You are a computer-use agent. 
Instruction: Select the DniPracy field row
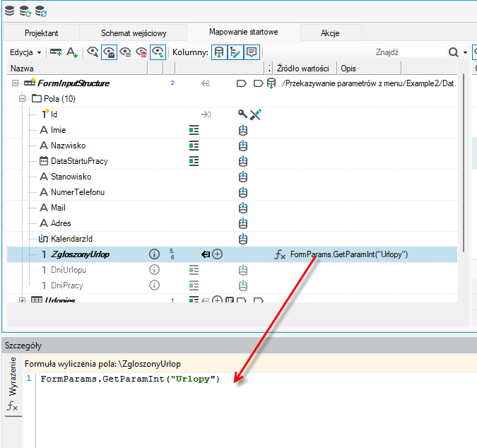click(232, 285)
